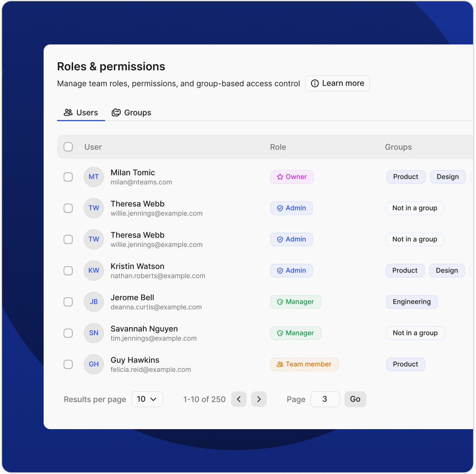
Task: Click the Learn more button
Action: pyautogui.click(x=337, y=84)
